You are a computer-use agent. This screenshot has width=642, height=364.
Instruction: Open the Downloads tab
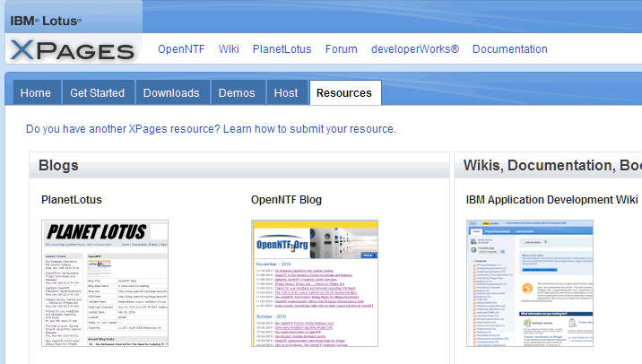pos(171,93)
